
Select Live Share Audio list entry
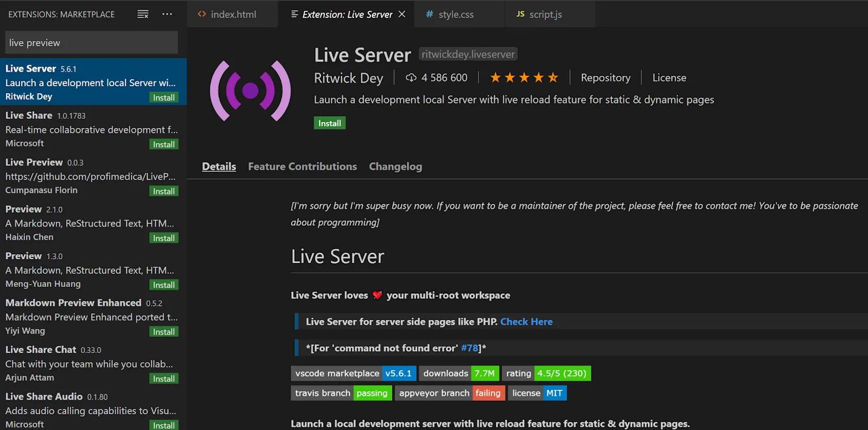pyautogui.click(x=93, y=409)
